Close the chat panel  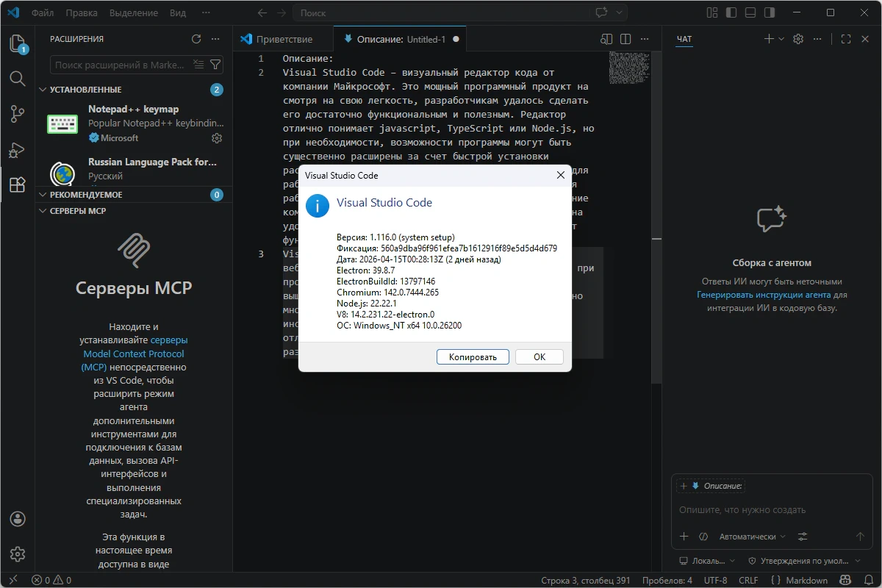[865, 39]
